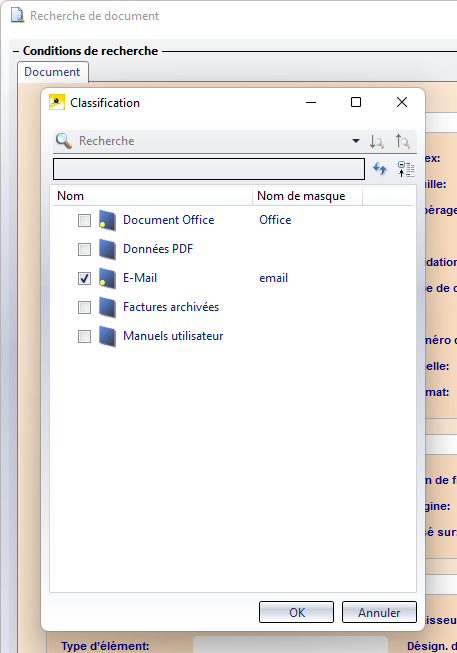This screenshot has width=457, height=653.
Task: Tick the Manuels utilisateur checkbox
Action: pyautogui.click(x=85, y=336)
